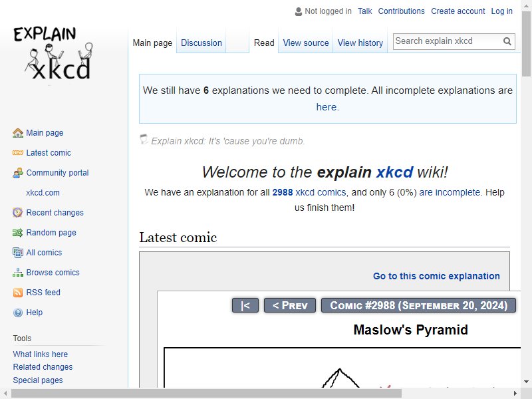The height and width of the screenshot is (399, 532).
Task: Open the Main page sidebar link
Action: click(x=45, y=133)
